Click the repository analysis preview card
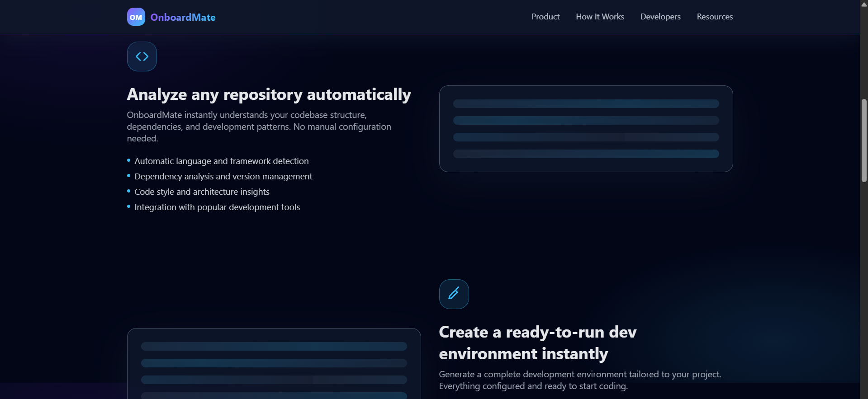This screenshot has width=868, height=399. coord(586,129)
